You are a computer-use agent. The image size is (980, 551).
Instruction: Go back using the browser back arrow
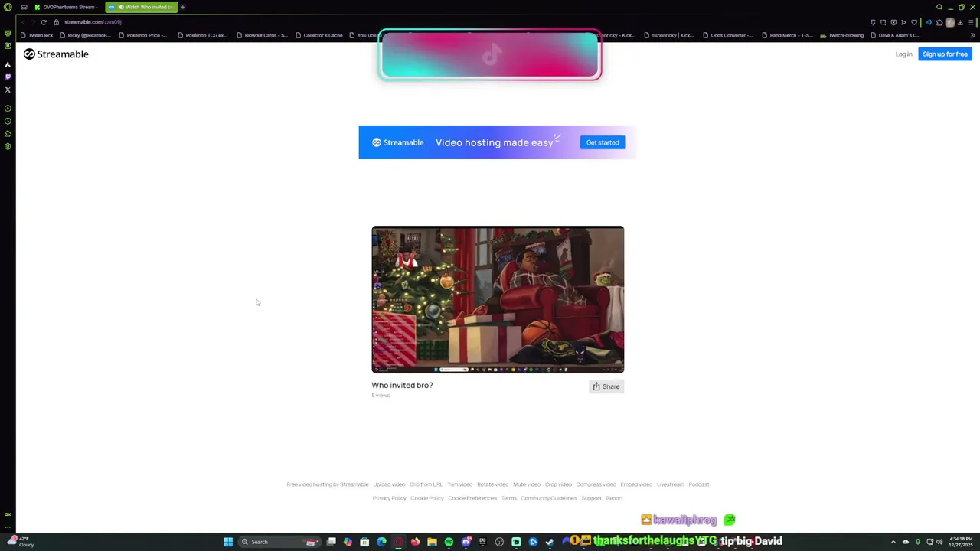[23, 22]
